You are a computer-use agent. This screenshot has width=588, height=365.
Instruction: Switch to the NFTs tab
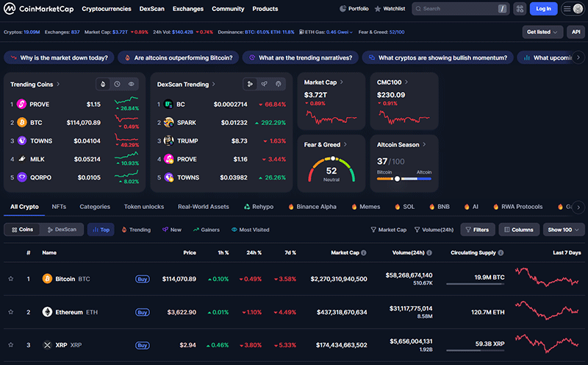59,207
